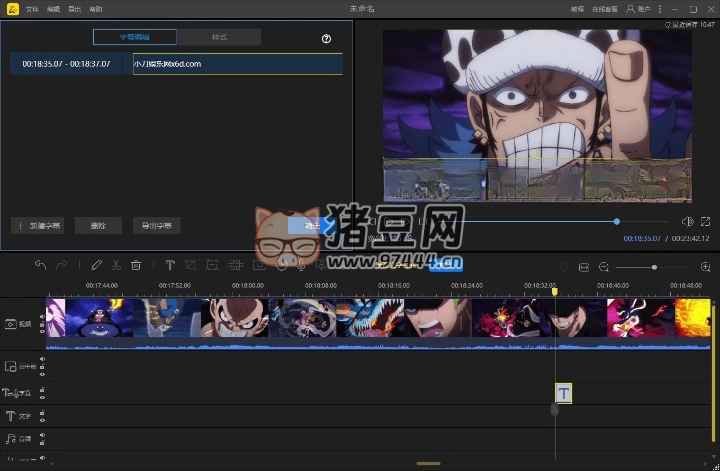Click the 新建字幕 button
Image resolution: width=720 pixels, height=471 pixels.
point(38,225)
